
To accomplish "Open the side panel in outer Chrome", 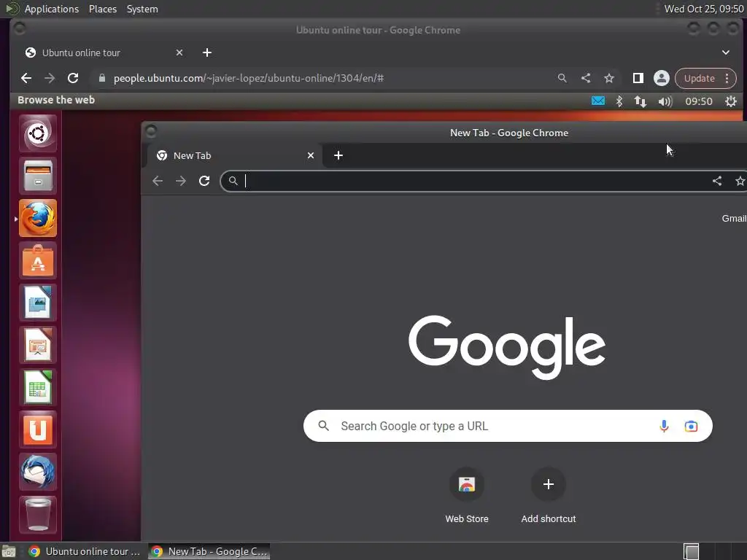I will click(638, 78).
